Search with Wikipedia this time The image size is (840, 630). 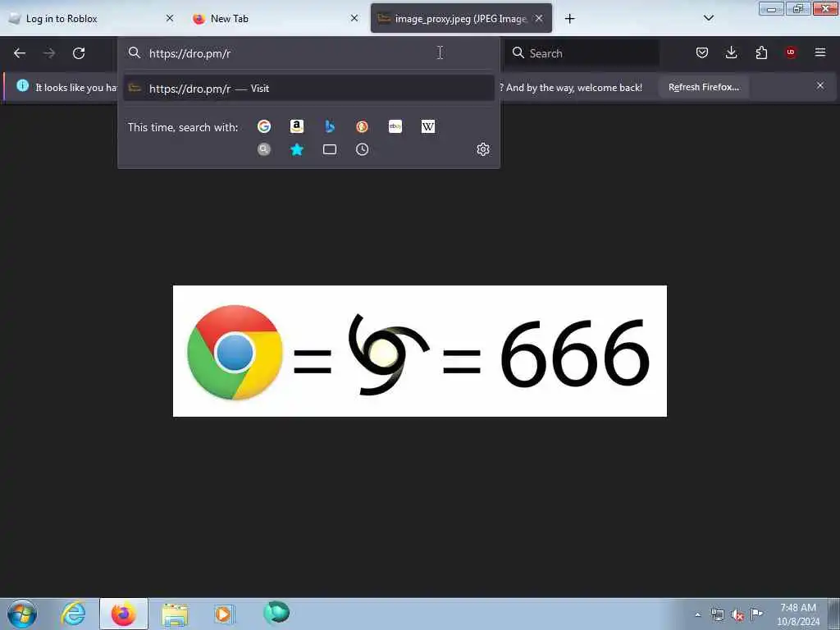428,126
